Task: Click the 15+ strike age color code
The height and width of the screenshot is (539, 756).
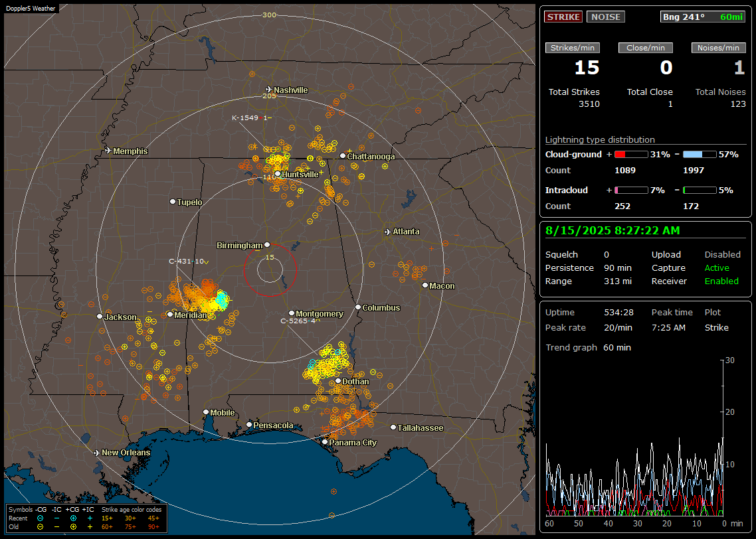Action: click(x=107, y=518)
